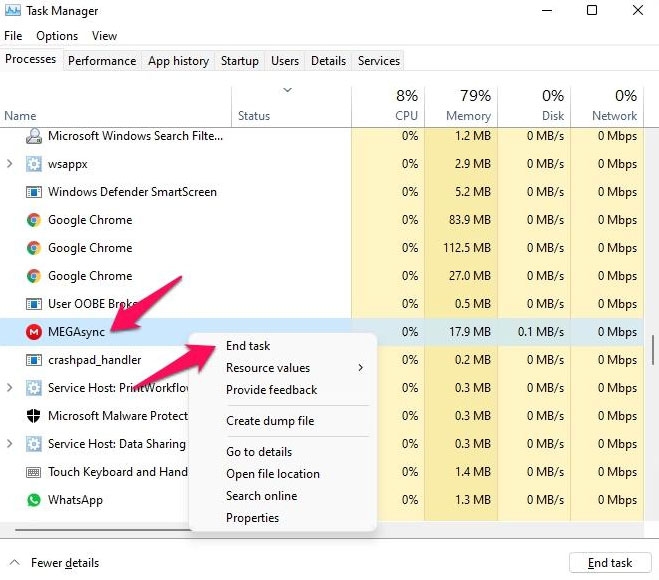The width and height of the screenshot is (659, 580).
Task: Click the red MEGAsync icon
Action: 34,332
